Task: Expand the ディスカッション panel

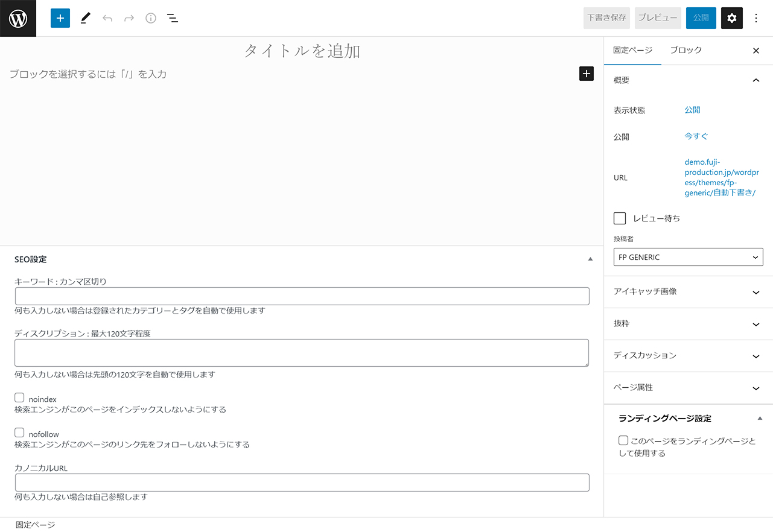Action: click(x=689, y=356)
